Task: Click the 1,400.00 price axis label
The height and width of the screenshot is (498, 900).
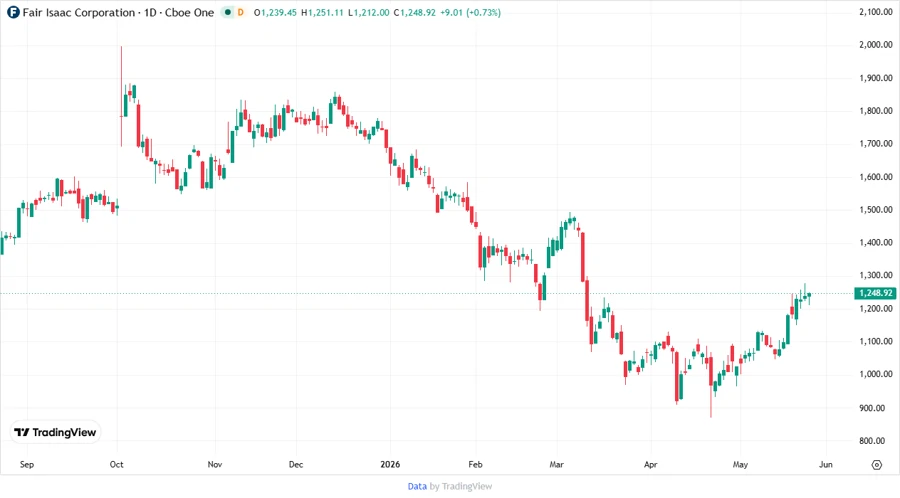Action: pos(876,243)
